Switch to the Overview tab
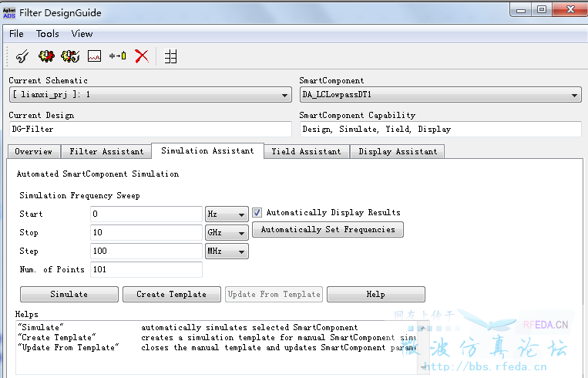 [x=34, y=152]
